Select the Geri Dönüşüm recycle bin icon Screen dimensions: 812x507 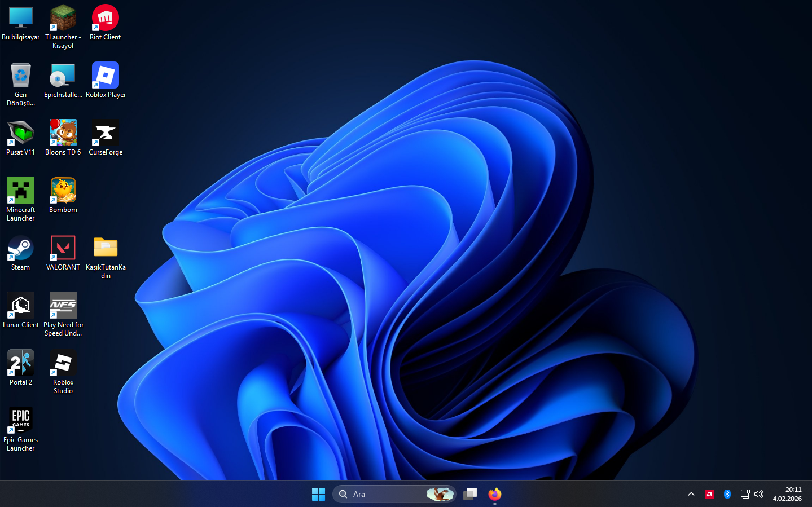click(x=21, y=76)
